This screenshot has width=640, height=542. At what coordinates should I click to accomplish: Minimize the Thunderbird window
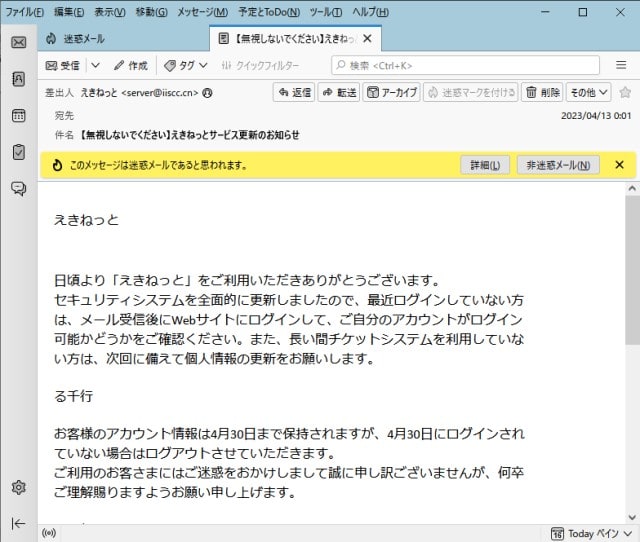coord(545,12)
